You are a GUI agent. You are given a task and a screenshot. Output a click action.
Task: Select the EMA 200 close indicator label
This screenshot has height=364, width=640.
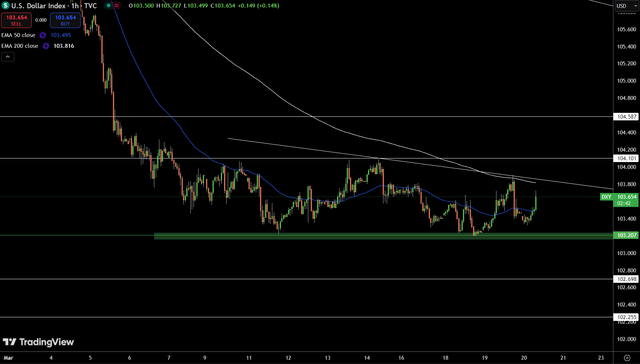click(x=20, y=46)
